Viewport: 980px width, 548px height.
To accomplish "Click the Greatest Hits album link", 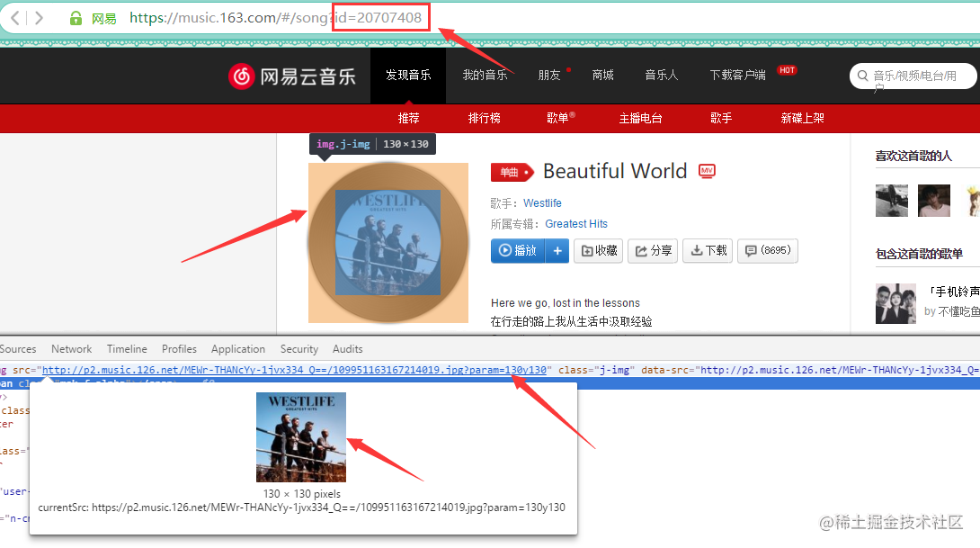I will pos(576,224).
